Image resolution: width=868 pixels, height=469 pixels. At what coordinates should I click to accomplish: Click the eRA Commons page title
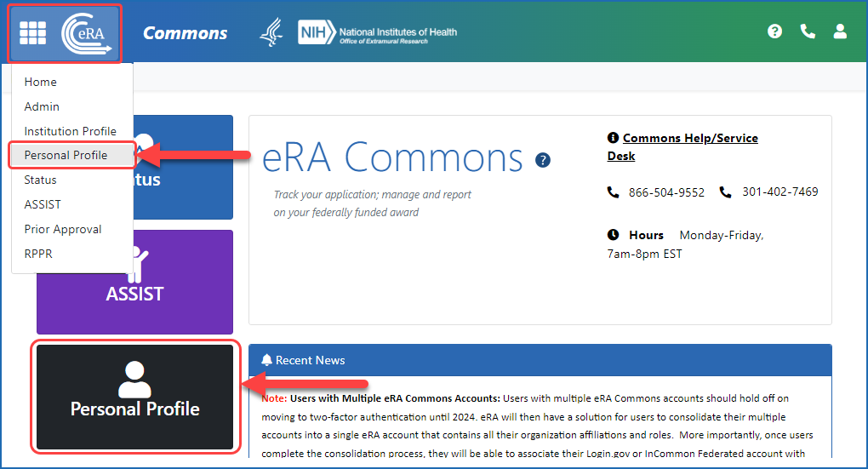(392, 157)
